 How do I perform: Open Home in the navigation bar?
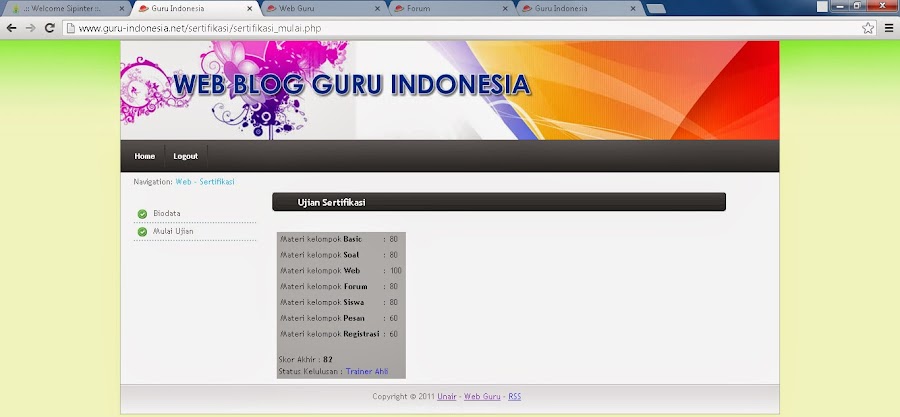145,156
